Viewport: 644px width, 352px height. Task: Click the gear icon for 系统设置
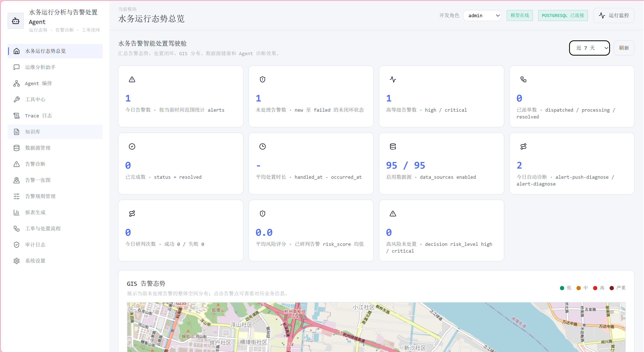(x=17, y=261)
